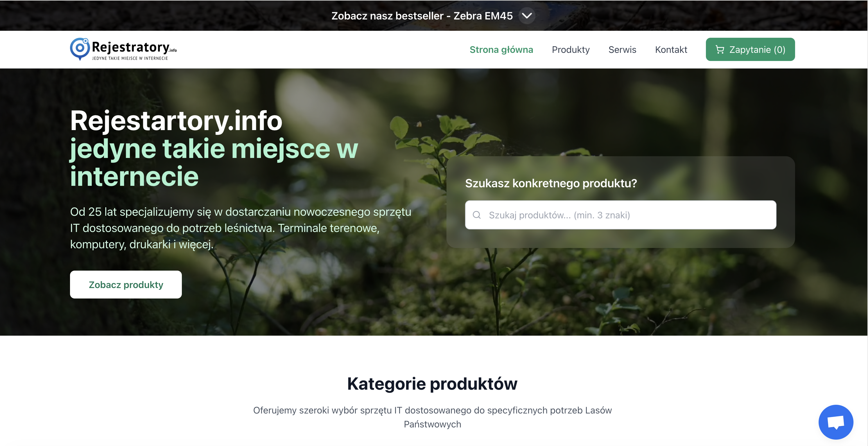Click the magnifying glass icon in search bar
Screen dimensions: 868x446
pyautogui.click(x=477, y=215)
